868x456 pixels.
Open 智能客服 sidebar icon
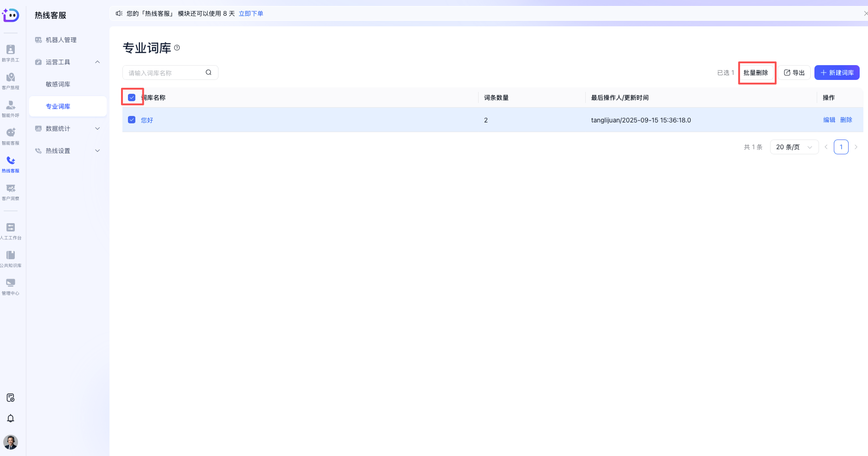pos(11,136)
